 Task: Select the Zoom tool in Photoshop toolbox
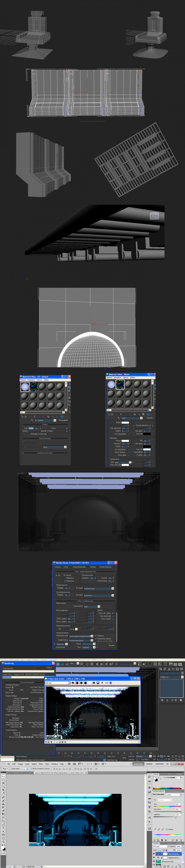3,842
